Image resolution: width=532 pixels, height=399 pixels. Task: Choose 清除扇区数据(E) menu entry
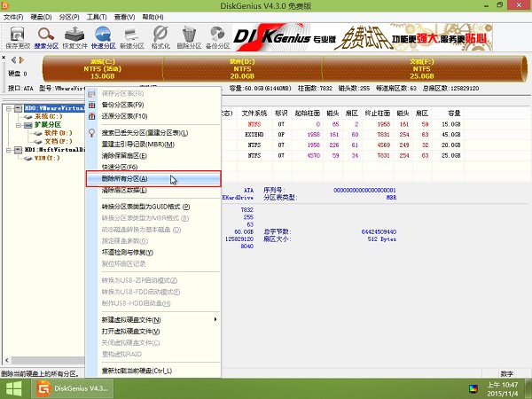coord(153,191)
